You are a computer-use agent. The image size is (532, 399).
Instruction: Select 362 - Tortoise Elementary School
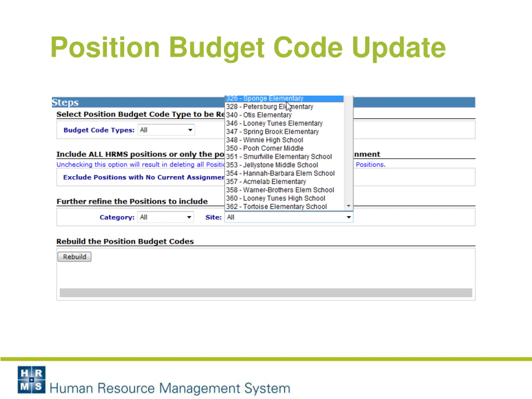coord(284,207)
